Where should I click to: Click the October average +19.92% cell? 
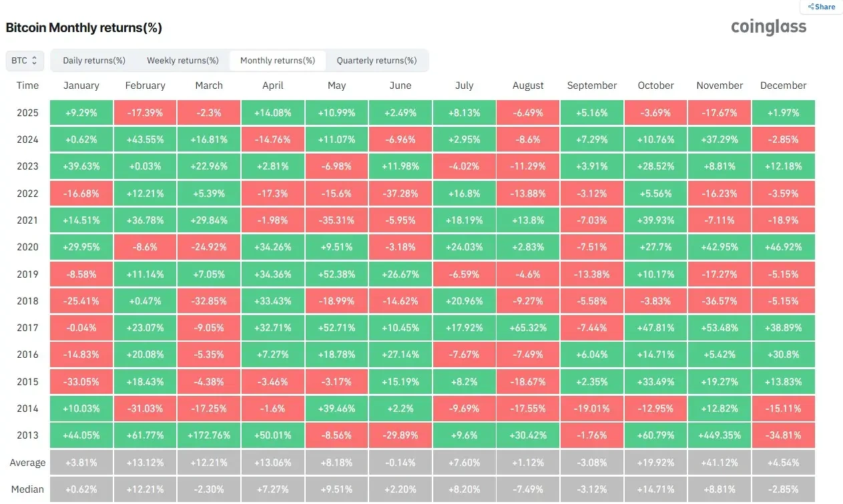[x=656, y=463]
